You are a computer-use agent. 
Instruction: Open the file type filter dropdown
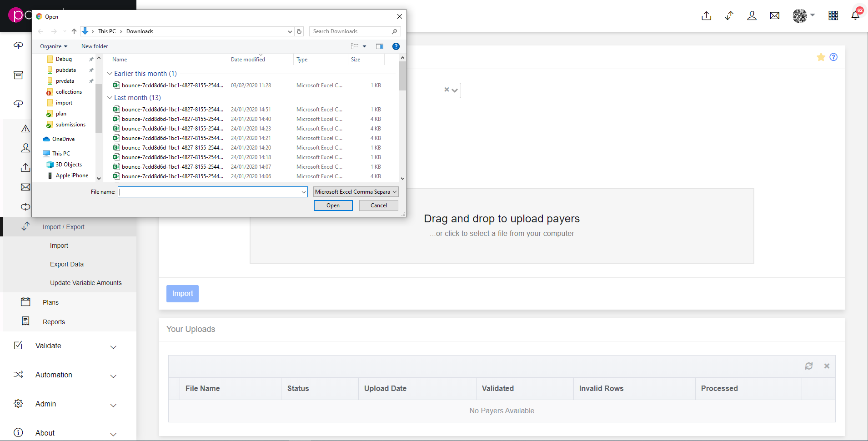[x=356, y=192]
